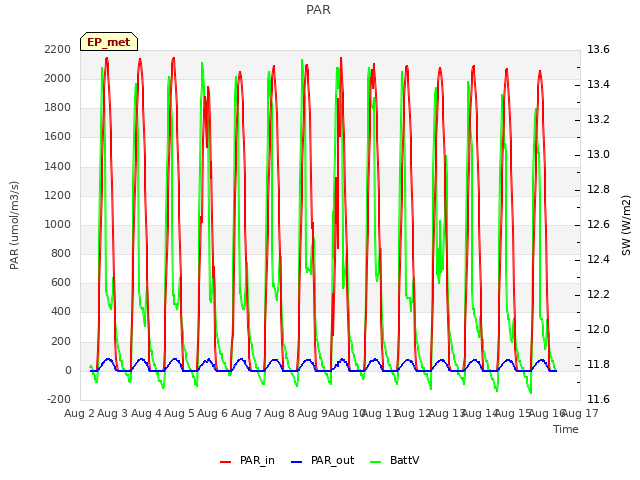Click the SW (W/m2) axis label
This screenshot has width=640, height=480.
coord(626,225)
